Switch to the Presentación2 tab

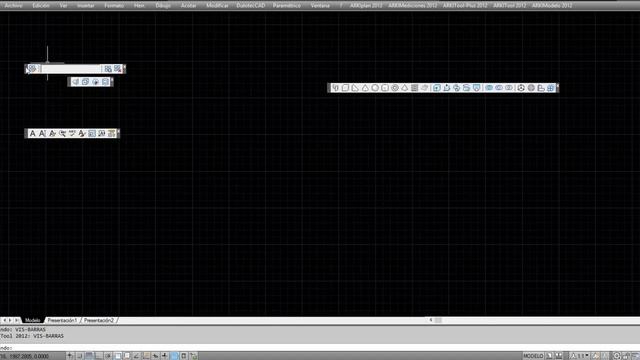(x=99, y=320)
